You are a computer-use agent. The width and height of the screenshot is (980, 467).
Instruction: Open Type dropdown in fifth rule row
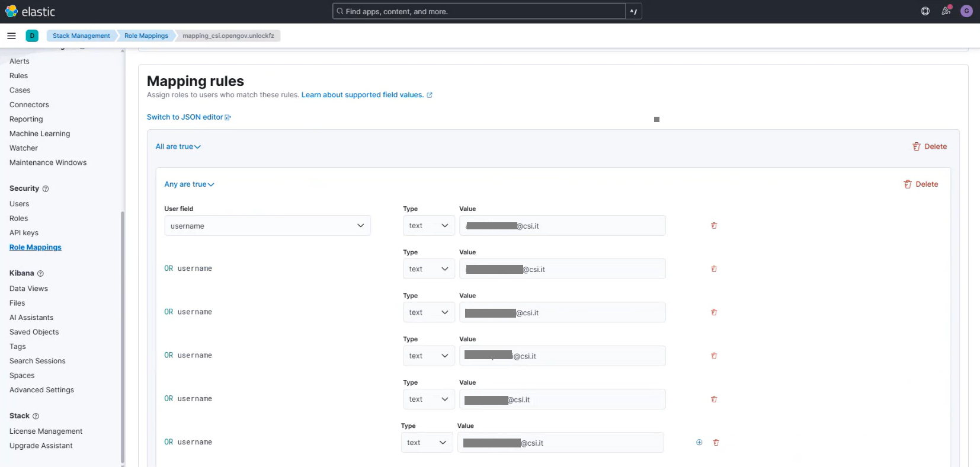(429, 399)
